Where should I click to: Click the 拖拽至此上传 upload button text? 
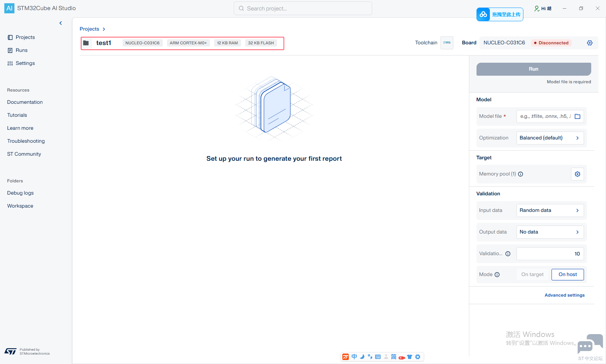point(506,14)
